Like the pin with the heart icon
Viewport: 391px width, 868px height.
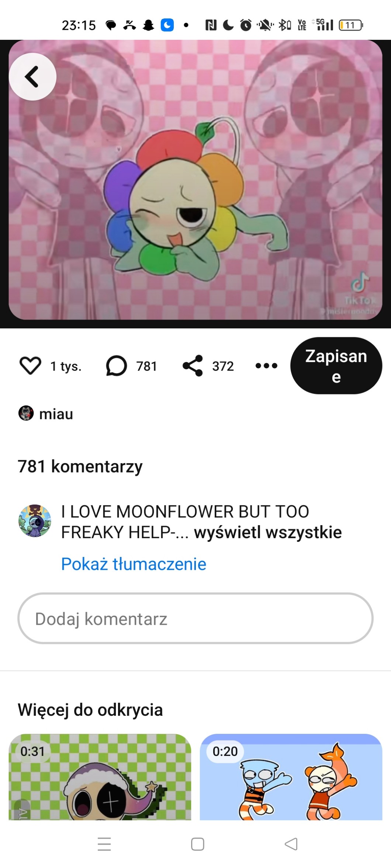coord(30,366)
